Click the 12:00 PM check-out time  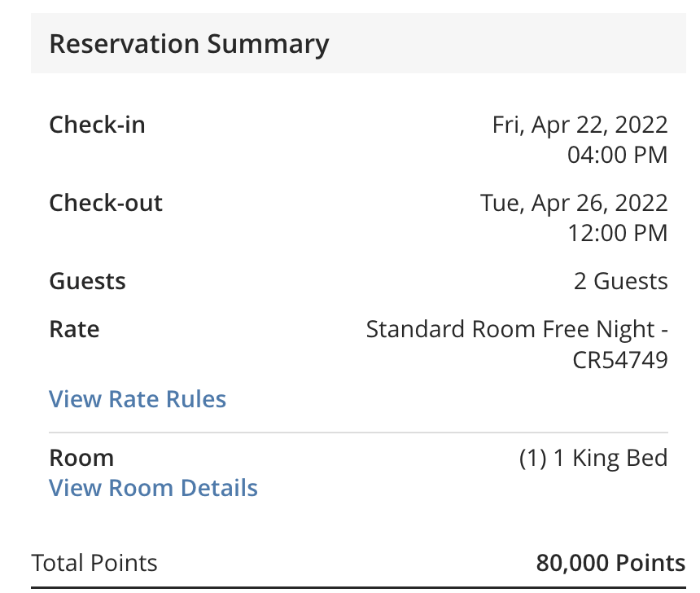pyautogui.click(x=617, y=234)
